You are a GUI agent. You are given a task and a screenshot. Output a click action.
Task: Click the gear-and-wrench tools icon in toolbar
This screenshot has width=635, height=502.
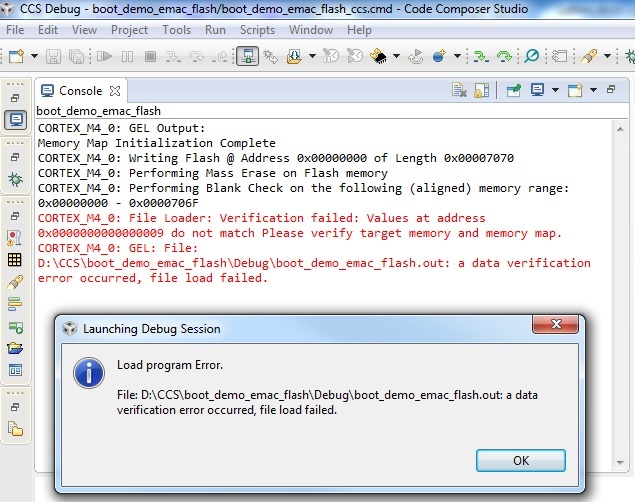pyautogui.click(x=271, y=56)
